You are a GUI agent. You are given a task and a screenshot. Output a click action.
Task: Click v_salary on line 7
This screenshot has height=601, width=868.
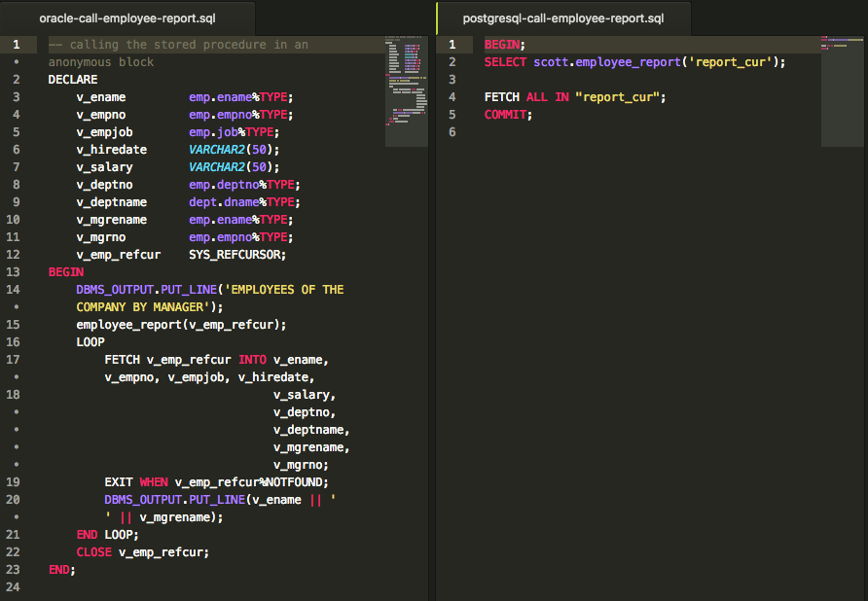click(x=105, y=167)
